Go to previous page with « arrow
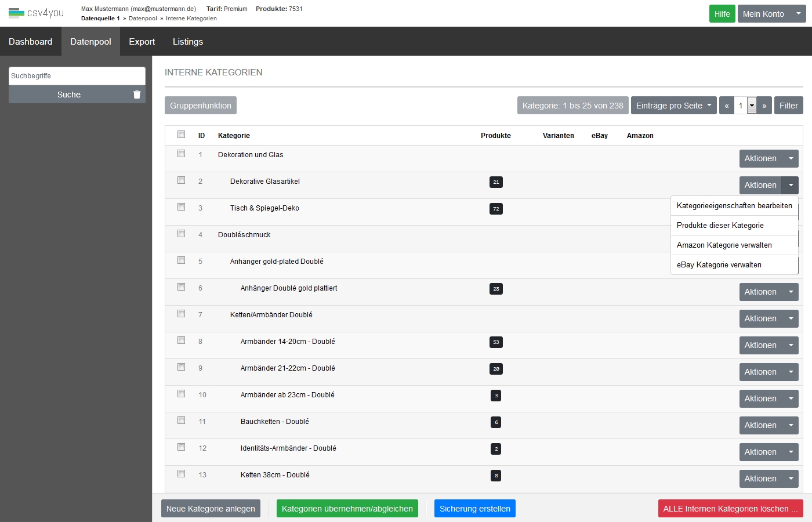The width and height of the screenshot is (812, 522). coord(726,106)
